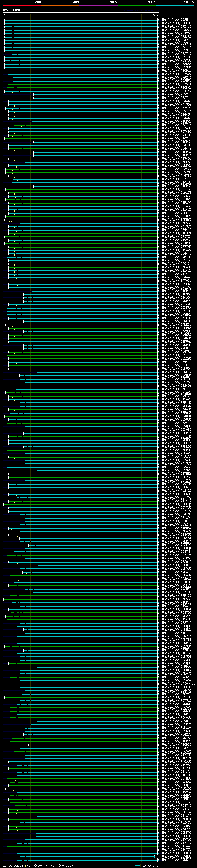Select the AV388020 query name
This screenshot has height=868, width=197.
click(x=11, y=10)
